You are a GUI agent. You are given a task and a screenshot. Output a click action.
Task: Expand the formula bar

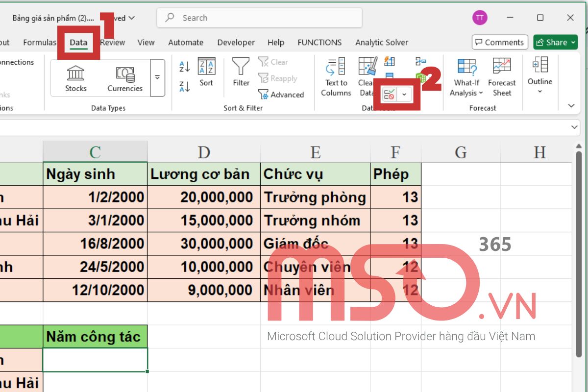click(x=575, y=127)
